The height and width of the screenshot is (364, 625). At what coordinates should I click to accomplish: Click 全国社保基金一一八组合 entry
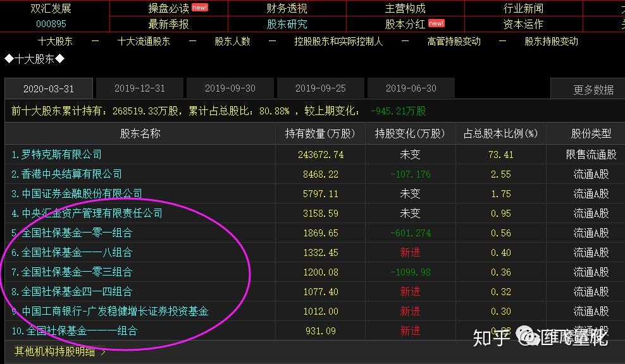tap(77, 253)
